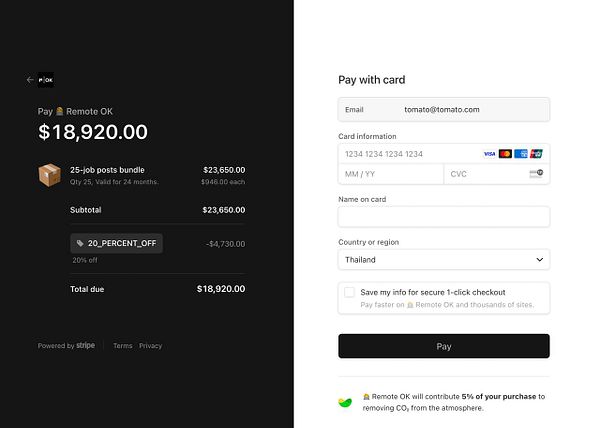The width and height of the screenshot is (600, 428).
Task: Click the green climate leaf icon
Action: (x=345, y=402)
